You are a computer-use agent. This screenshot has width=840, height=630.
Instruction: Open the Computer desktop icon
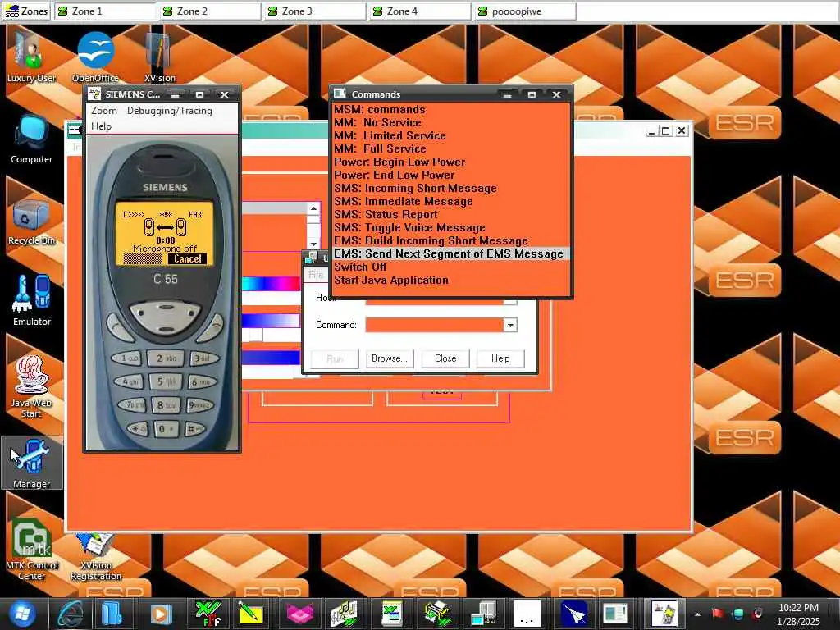[31, 138]
